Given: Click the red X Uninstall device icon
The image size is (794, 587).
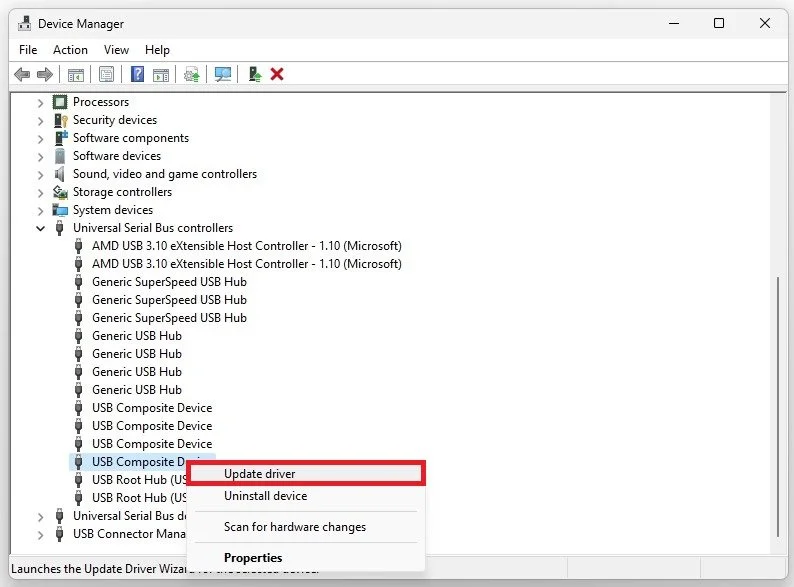Looking at the screenshot, I should pyautogui.click(x=277, y=74).
